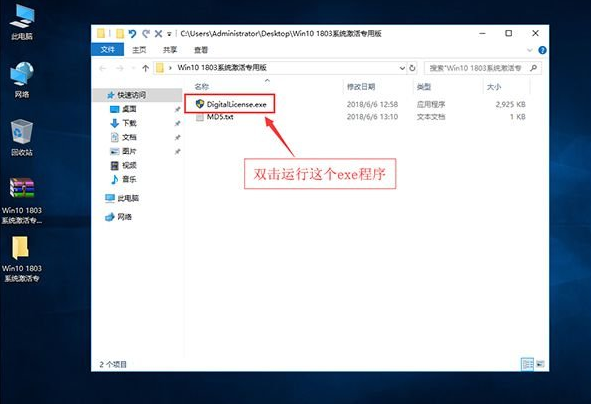The width and height of the screenshot is (591, 404).
Task: Maximize the Explorer window
Action: pos(508,34)
